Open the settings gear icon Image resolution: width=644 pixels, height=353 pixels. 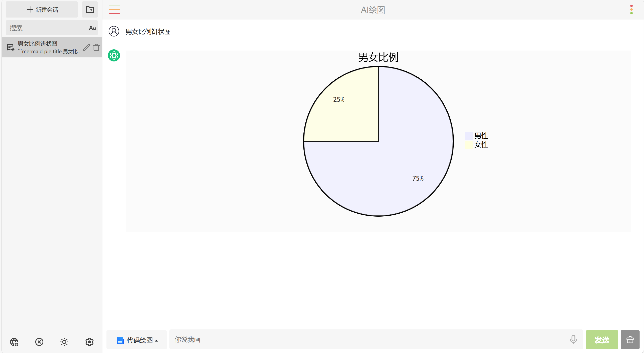pos(90,342)
